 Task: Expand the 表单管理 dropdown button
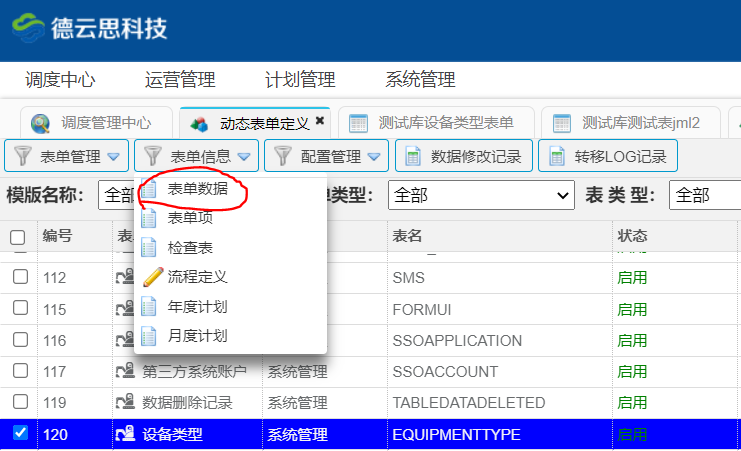[67, 156]
